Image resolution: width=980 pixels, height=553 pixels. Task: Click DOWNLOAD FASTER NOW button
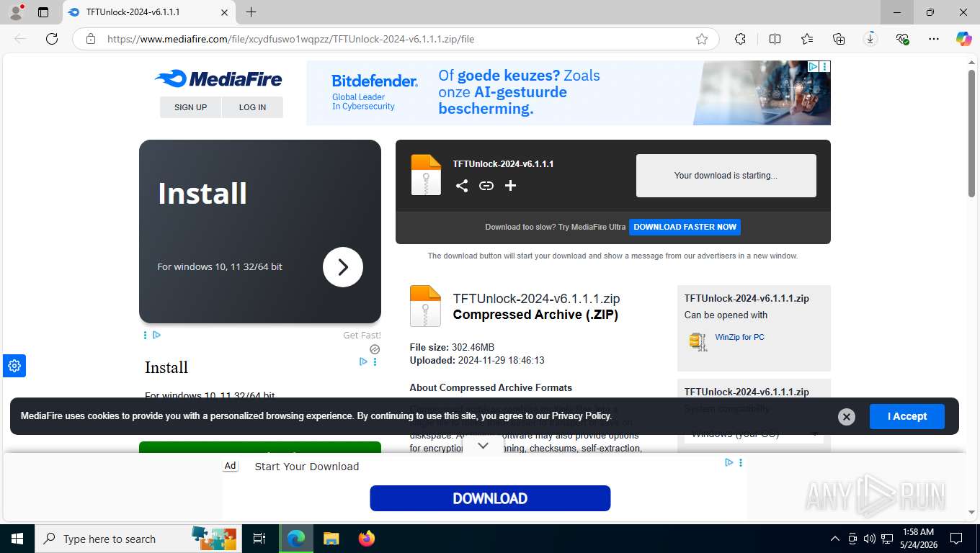coord(685,227)
